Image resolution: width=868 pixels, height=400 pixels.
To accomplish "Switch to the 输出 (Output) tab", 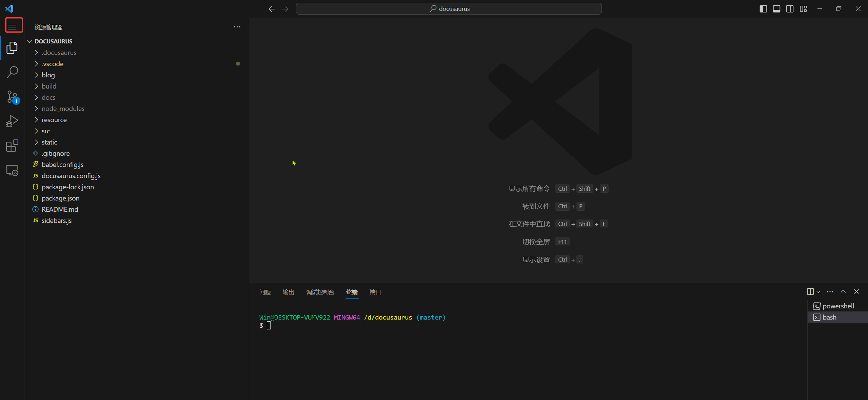I will [288, 292].
